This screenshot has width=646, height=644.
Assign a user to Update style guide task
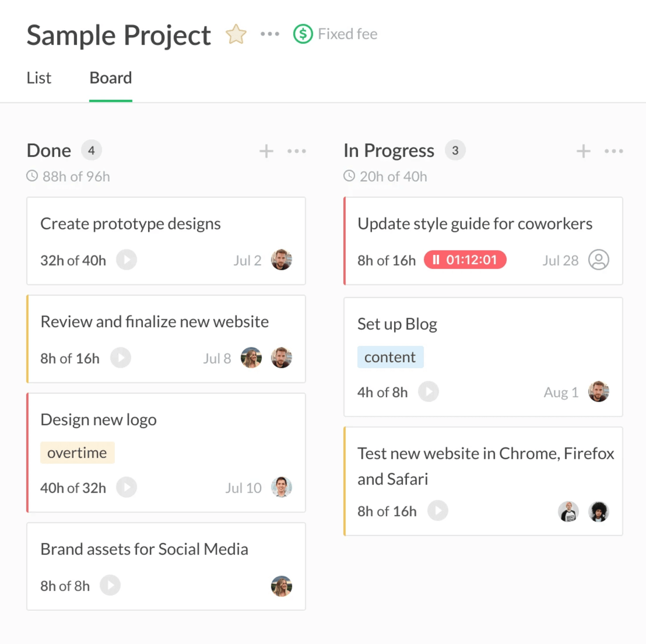click(x=599, y=260)
